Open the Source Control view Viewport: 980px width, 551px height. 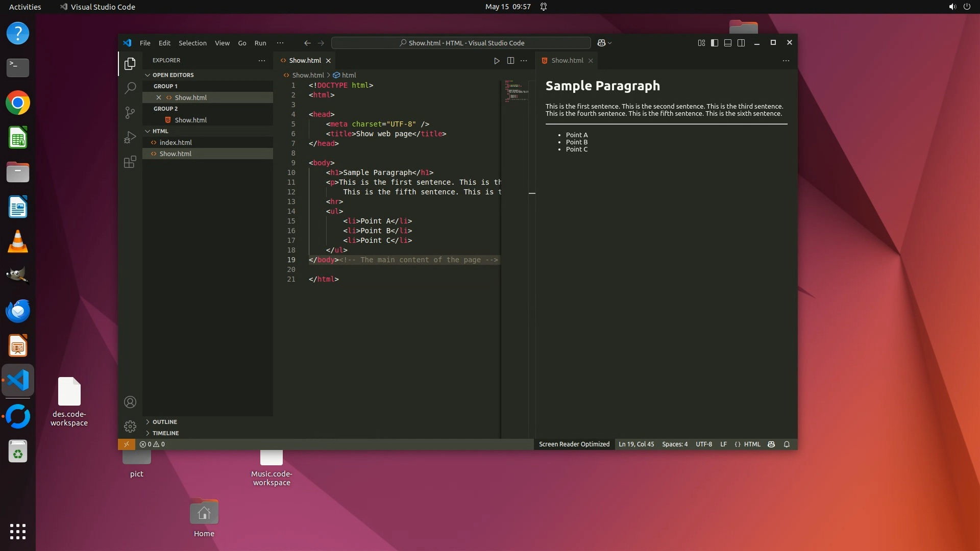click(x=130, y=112)
